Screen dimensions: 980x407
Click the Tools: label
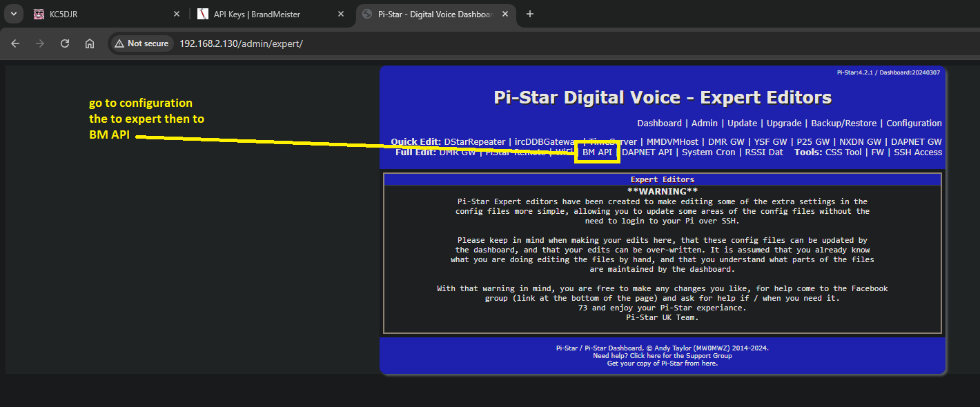tap(808, 152)
